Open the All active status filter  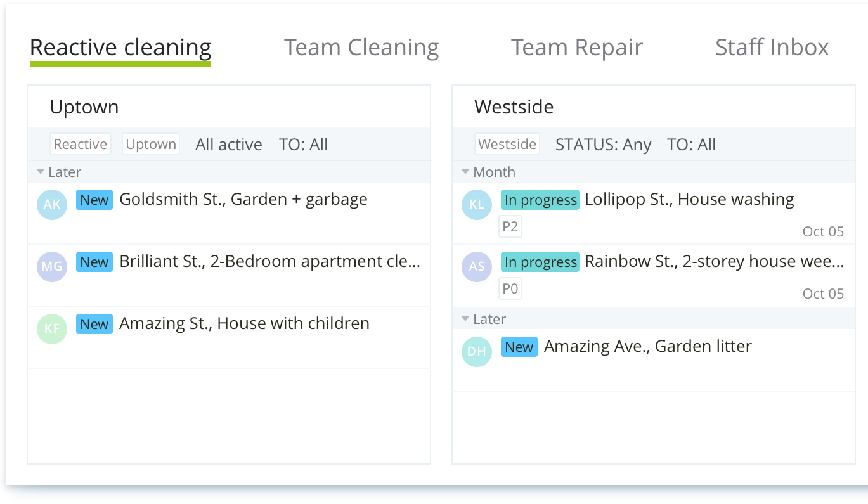228,145
